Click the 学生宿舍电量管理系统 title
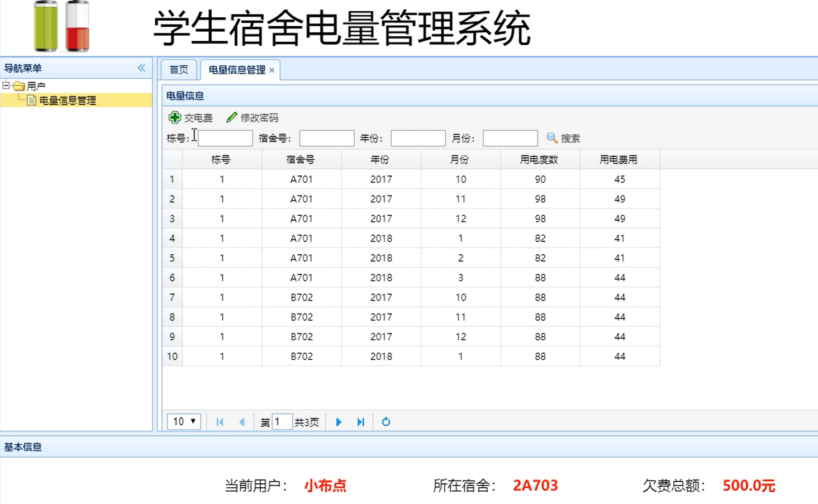 [341, 28]
